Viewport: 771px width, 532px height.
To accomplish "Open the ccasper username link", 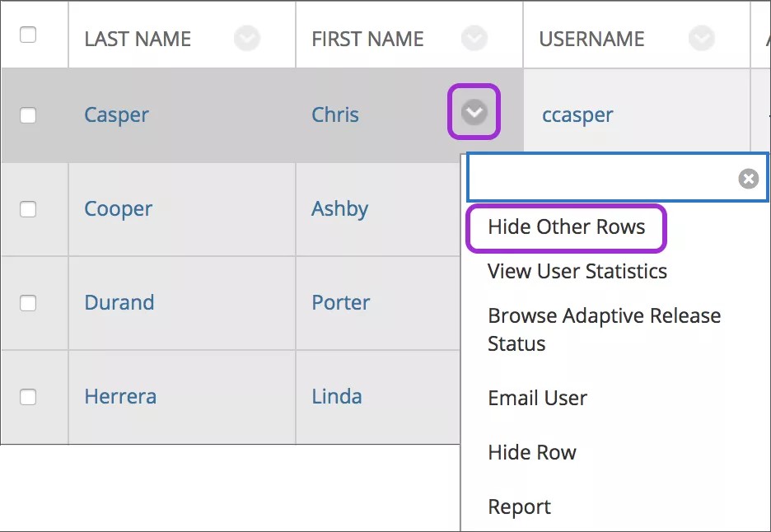I will pos(577,115).
